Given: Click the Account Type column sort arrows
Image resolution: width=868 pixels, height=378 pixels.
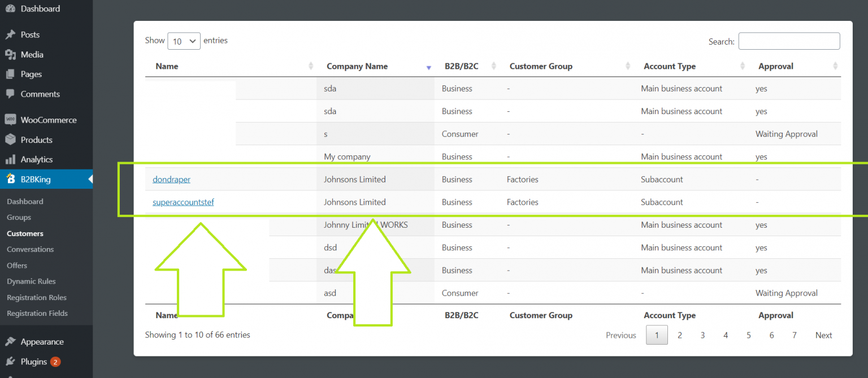Looking at the screenshot, I should pyautogui.click(x=744, y=66).
